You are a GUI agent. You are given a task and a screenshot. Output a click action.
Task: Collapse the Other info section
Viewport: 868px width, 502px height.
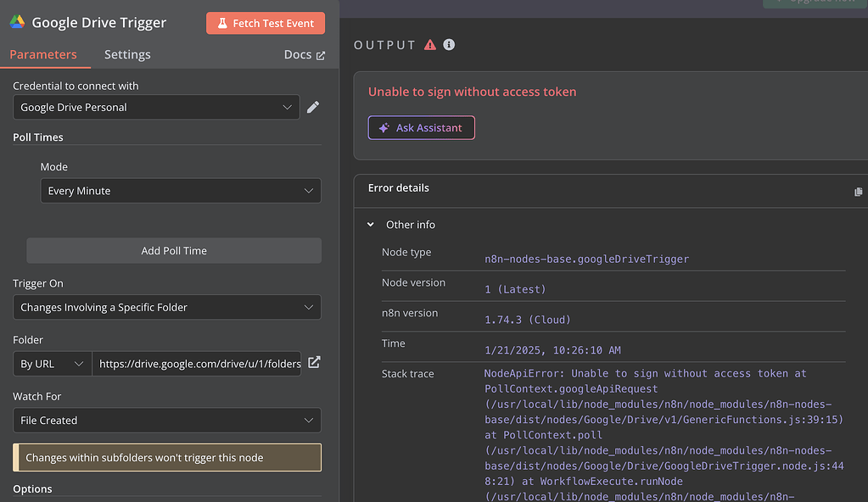coord(371,225)
